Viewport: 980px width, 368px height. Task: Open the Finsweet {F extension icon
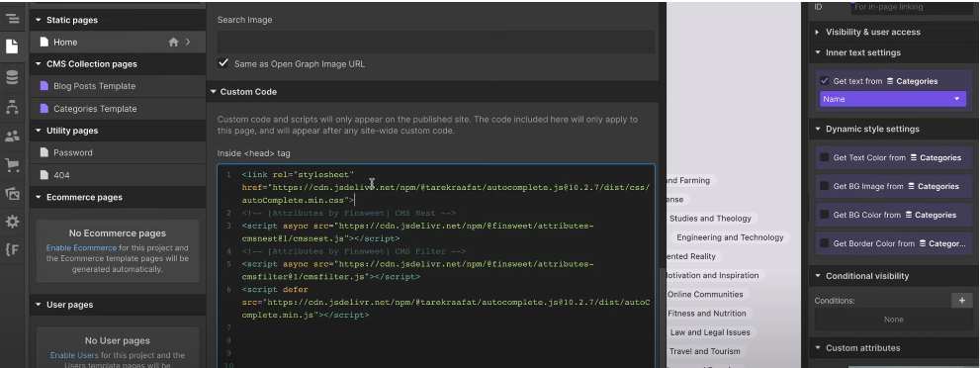12,250
